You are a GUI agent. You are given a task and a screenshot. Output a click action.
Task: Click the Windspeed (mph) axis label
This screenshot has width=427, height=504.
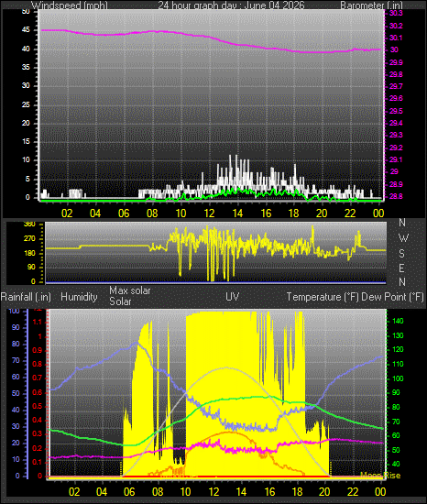[69, 5]
